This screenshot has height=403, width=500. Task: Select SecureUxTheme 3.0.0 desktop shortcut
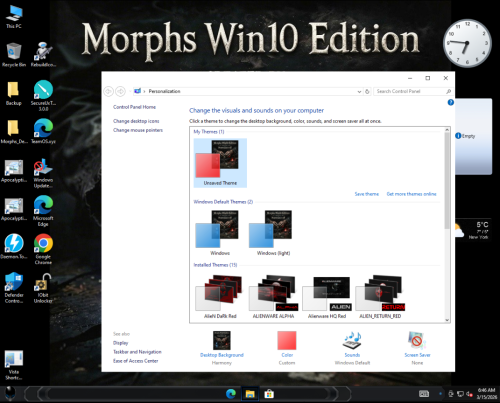point(43,96)
